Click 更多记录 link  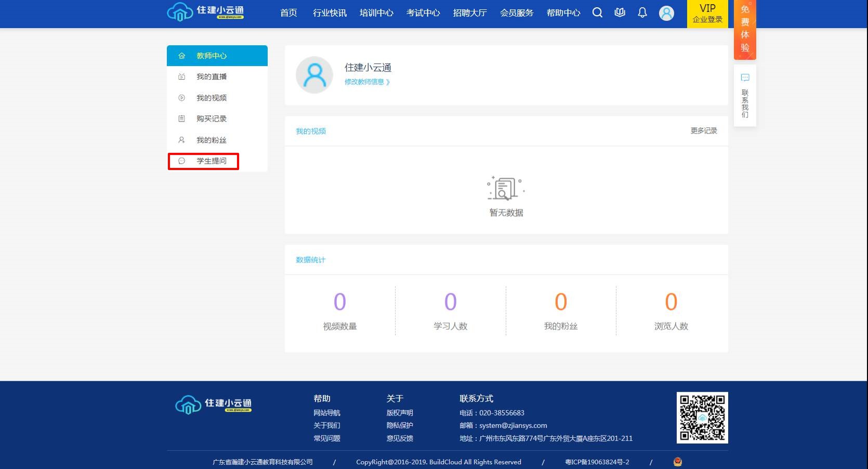point(703,131)
